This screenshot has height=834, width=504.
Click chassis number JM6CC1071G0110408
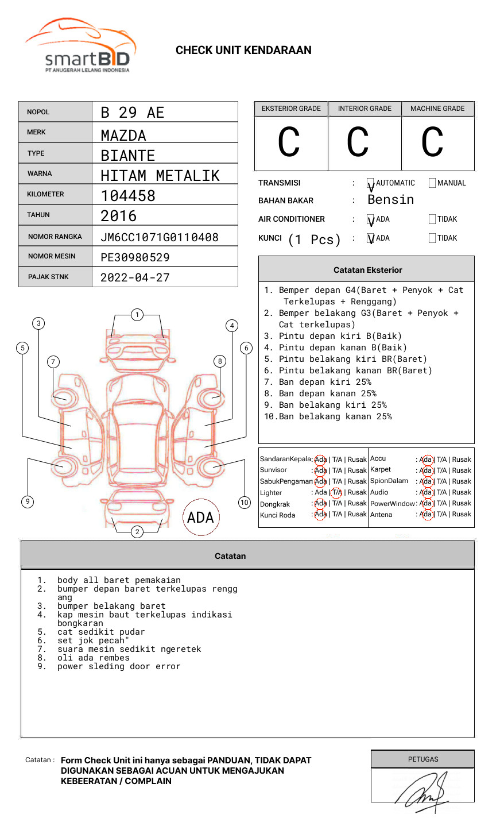[x=160, y=237]
